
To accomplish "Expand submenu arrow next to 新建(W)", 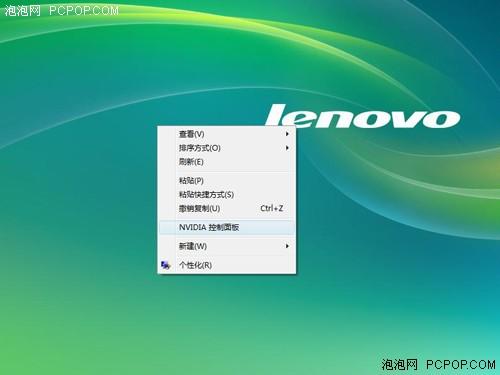I will pyautogui.click(x=287, y=246).
